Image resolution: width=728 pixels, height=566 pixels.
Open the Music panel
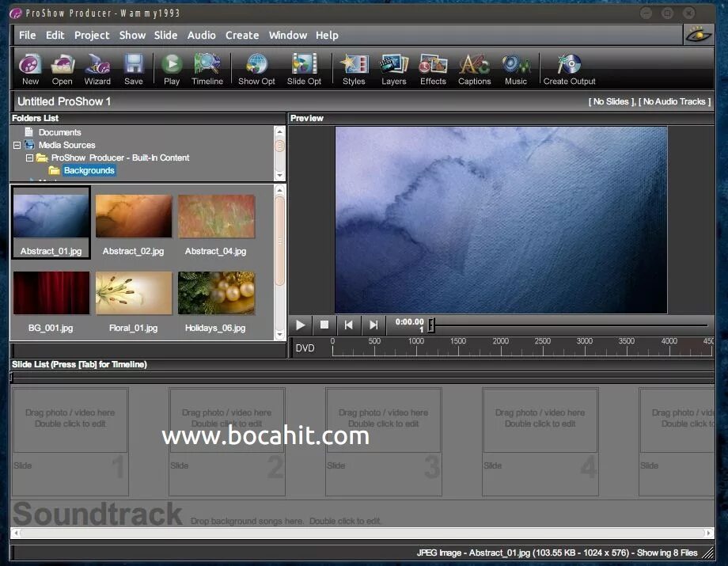[x=515, y=69]
